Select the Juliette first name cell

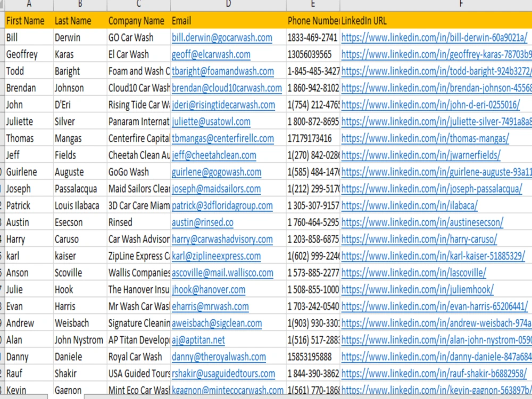29,122
